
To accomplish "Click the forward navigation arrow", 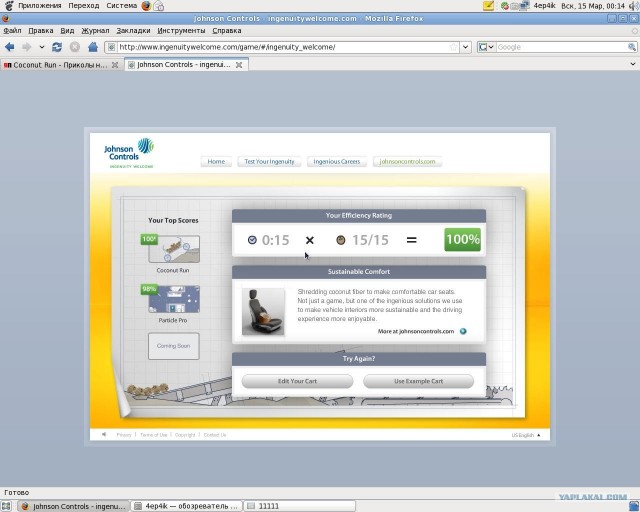I will (x=27, y=47).
